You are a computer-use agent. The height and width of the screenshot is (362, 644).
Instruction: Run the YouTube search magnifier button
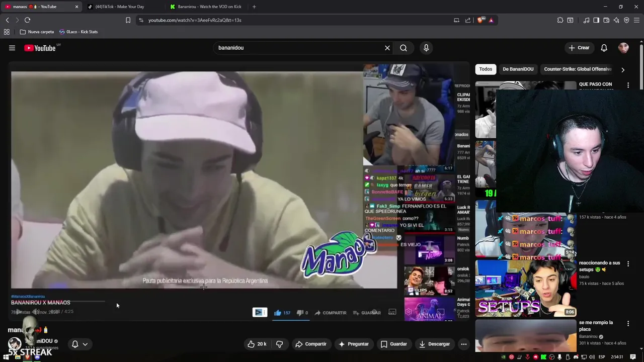coord(404,48)
